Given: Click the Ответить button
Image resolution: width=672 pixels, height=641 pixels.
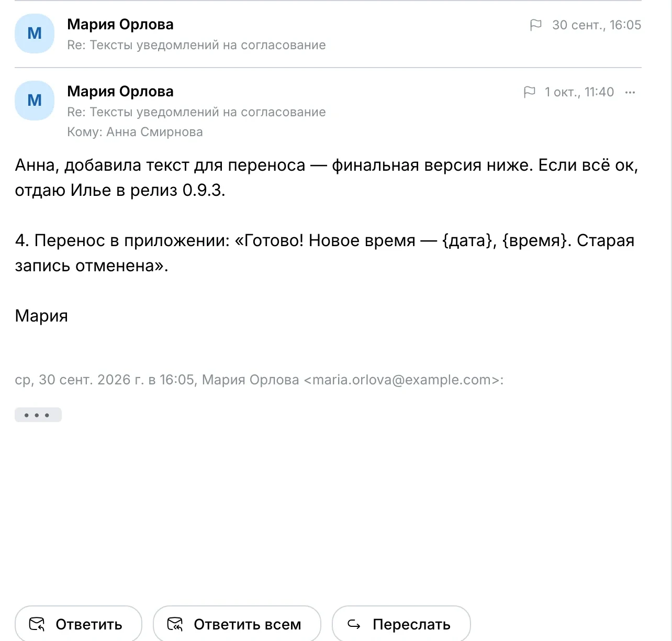Looking at the screenshot, I should coord(79,624).
